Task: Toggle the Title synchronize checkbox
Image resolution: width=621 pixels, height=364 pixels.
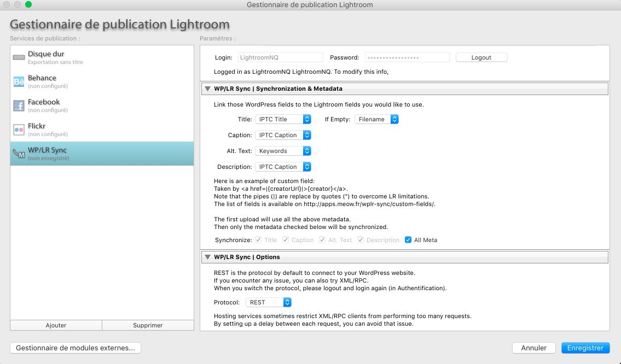Action: tap(258, 240)
